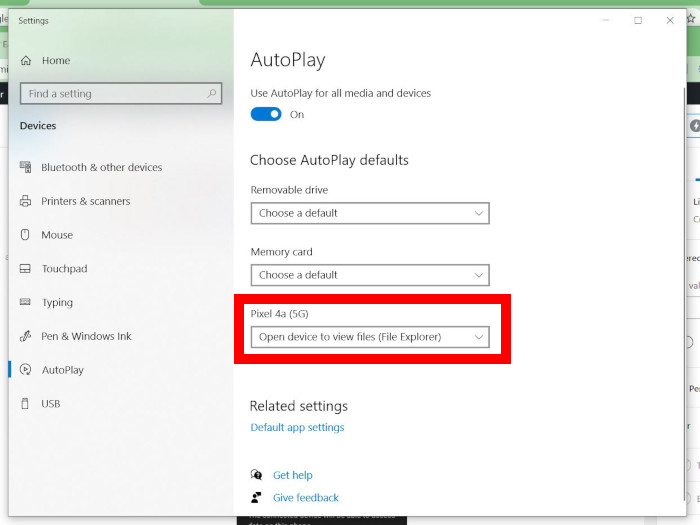Screen dimensions: 700x525
Task: Focus the Find a setting search box
Action: pyautogui.click(x=121, y=93)
